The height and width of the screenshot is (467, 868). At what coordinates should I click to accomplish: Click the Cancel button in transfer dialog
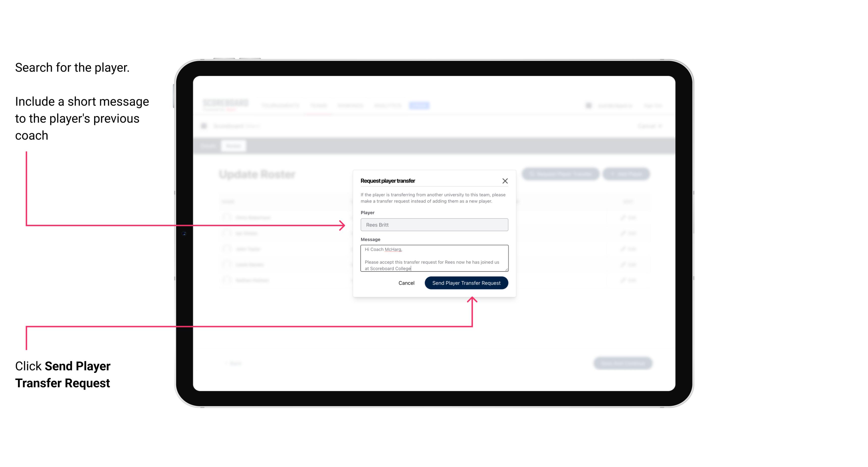(x=406, y=282)
